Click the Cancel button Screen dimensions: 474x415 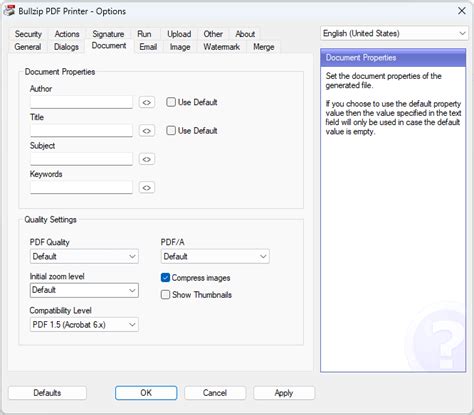[215, 393]
